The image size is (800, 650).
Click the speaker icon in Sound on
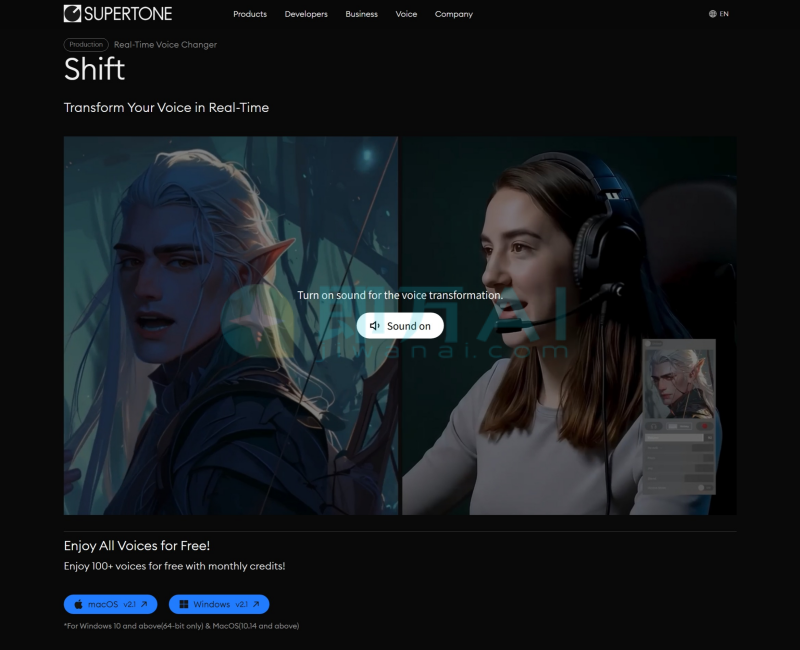[x=375, y=326]
